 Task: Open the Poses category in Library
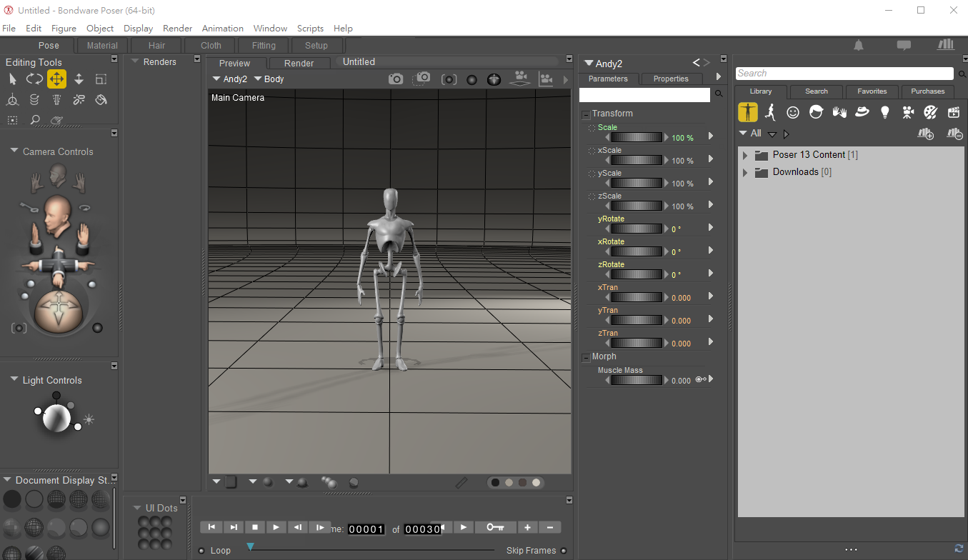coord(770,112)
